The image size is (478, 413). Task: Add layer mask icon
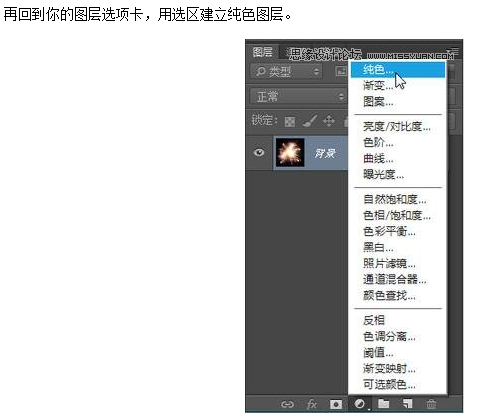point(336,404)
